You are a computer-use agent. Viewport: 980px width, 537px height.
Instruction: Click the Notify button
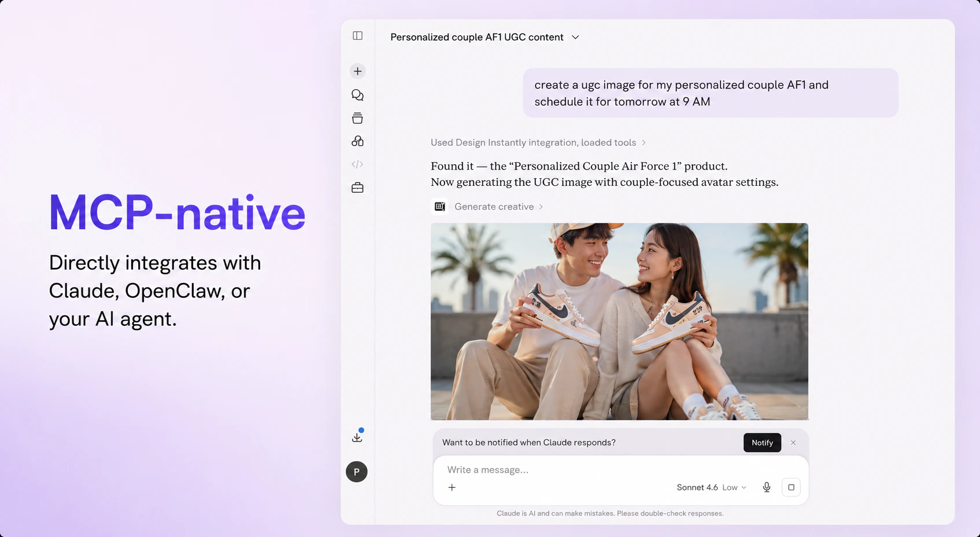(x=762, y=443)
